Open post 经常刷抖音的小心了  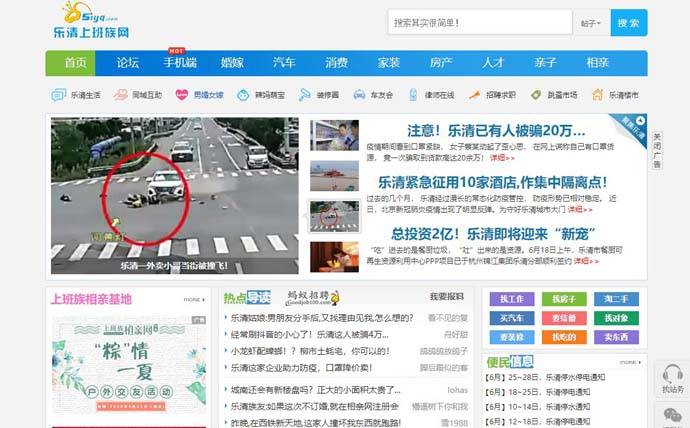click(310, 335)
